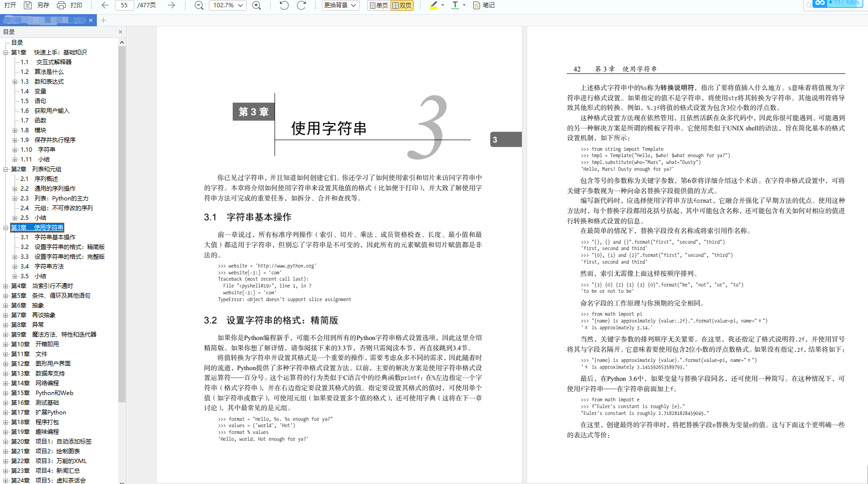Open a new tab with plus button
This screenshot has width=868, height=484.
(104, 20)
